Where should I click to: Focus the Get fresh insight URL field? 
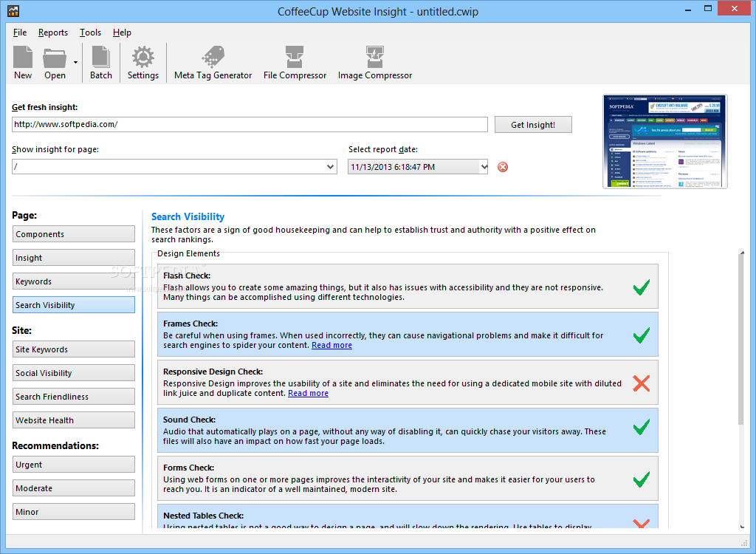250,125
